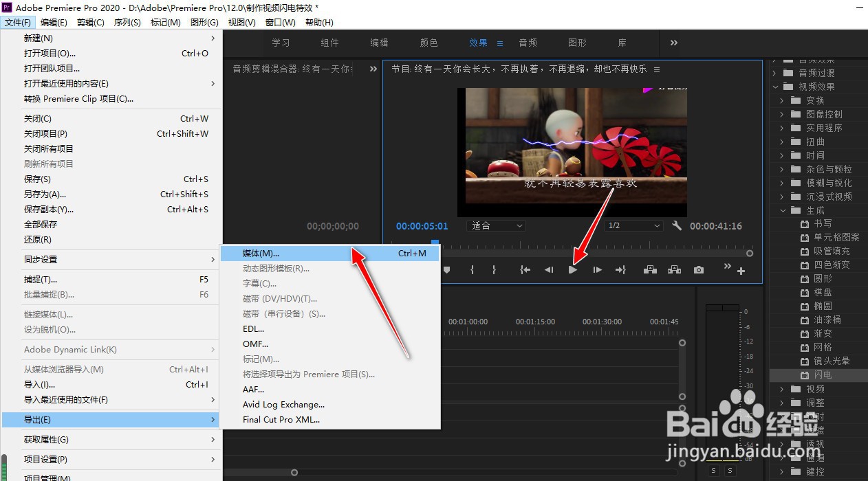Show the workspace overflow double-arrow

click(x=674, y=43)
